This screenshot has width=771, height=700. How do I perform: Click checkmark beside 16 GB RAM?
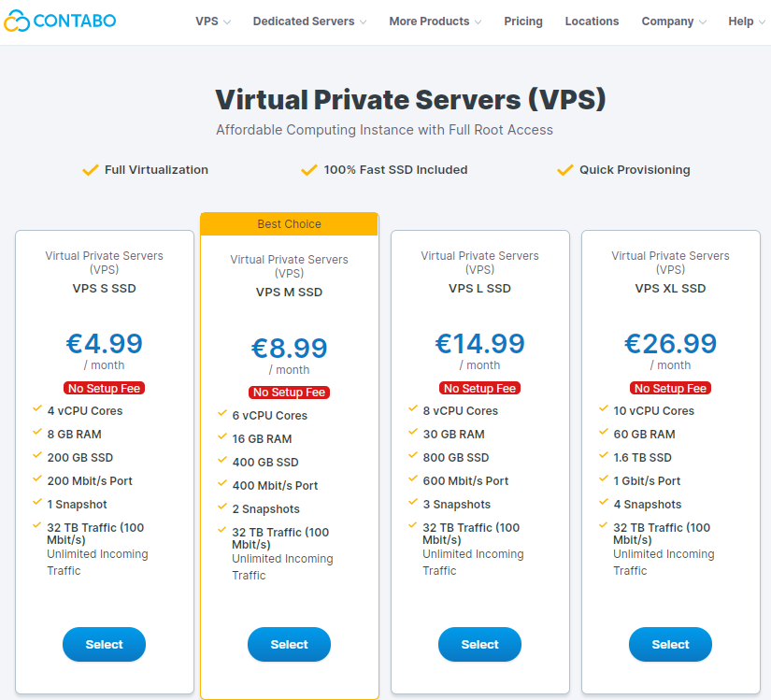[221, 438]
